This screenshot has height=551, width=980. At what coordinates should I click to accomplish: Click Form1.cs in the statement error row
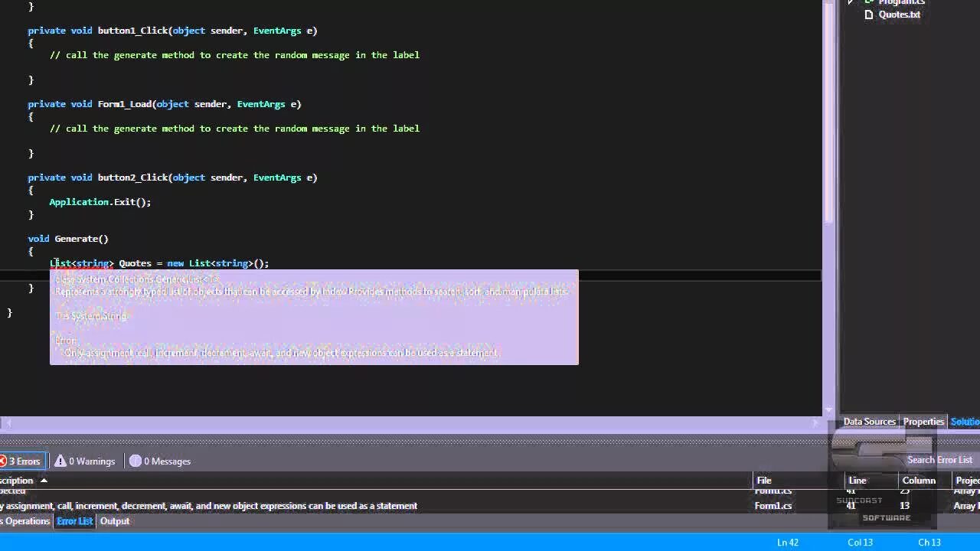(773, 506)
